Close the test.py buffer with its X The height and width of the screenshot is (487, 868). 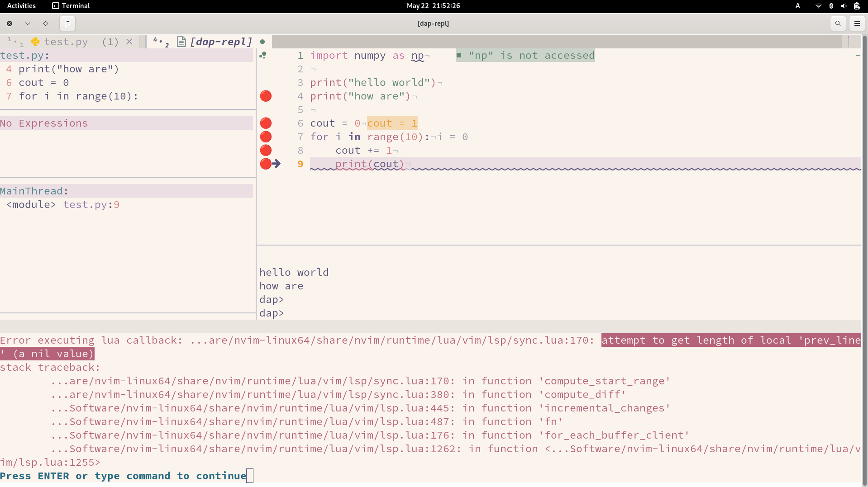coord(129,42)
